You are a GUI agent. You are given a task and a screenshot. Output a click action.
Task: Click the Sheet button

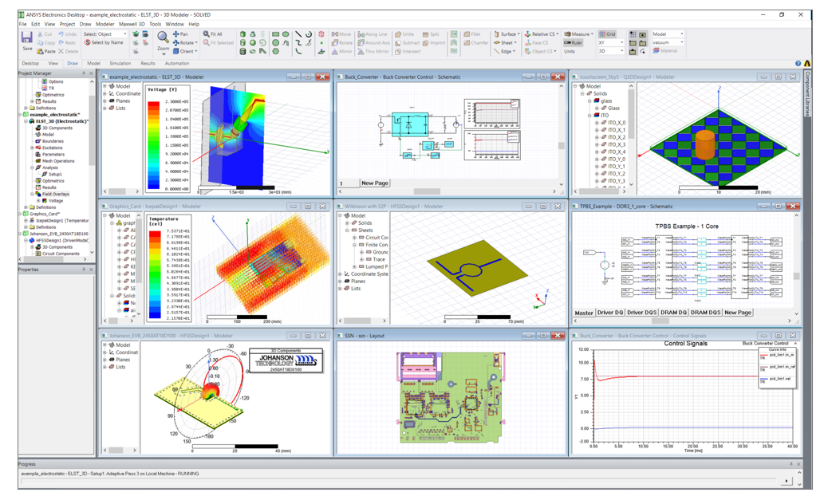503,42
